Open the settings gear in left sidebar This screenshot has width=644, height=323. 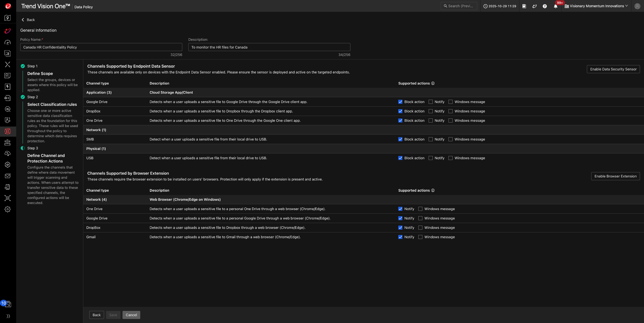[x=8, y=209]
